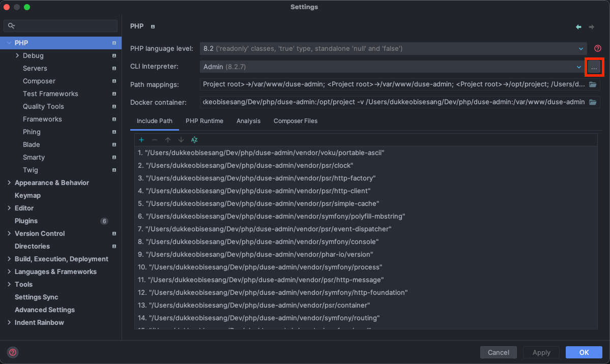Sort include paths alphabetically
The width and height of the screenshot is (610, 364).
(194, 140)
